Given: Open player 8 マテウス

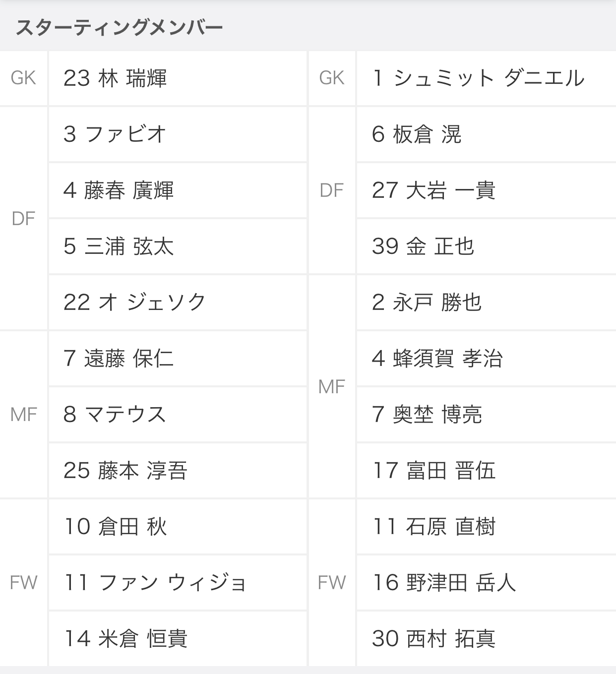Looking at the screenshot, I should pos(115,415).
